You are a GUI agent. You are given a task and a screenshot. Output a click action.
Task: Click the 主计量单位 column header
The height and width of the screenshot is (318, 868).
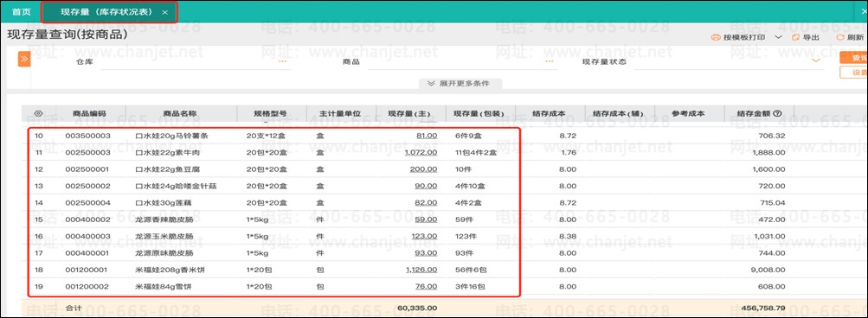click(340, 113)
